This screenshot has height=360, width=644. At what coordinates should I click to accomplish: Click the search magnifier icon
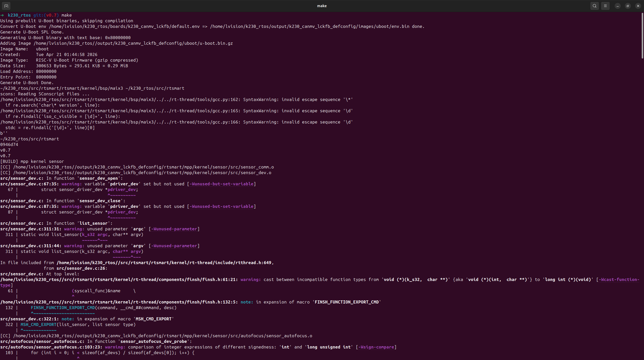pyautogui.click(x=594, y=6)
